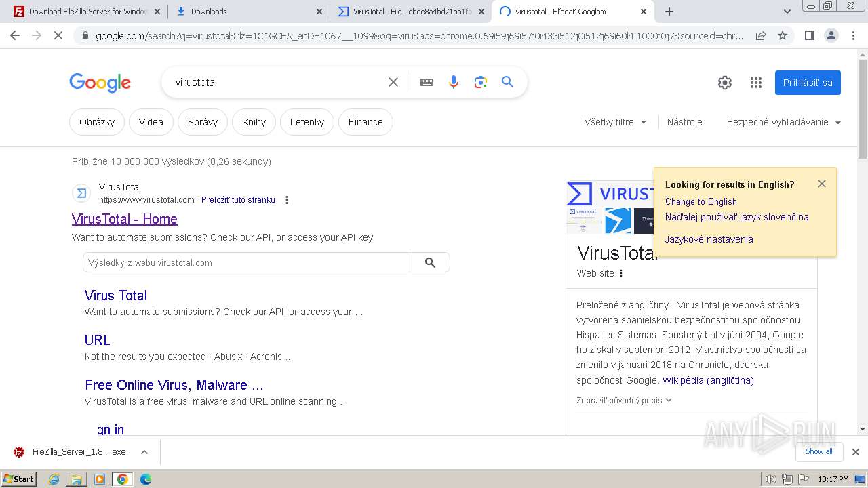Viewport: 868px width, 488px height.
Task: Open Chrome side panel
Action: pyautogui.click(x=809, y=35)
